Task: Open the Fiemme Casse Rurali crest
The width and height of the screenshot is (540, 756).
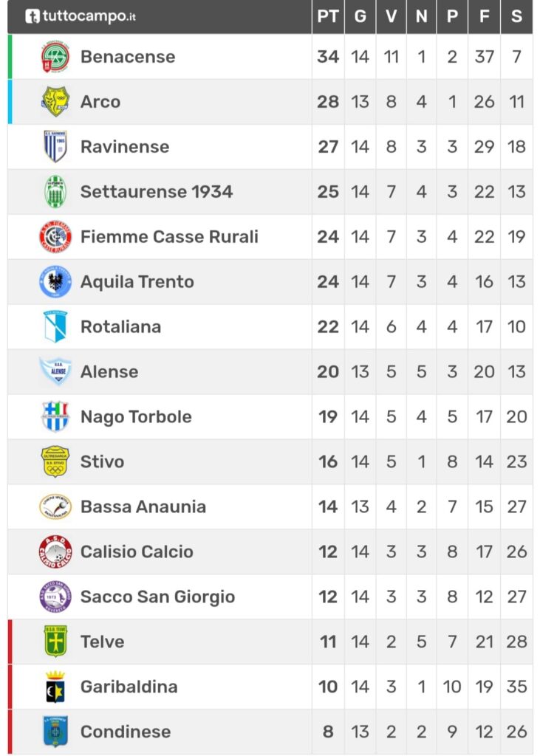Action: [55, 237]
